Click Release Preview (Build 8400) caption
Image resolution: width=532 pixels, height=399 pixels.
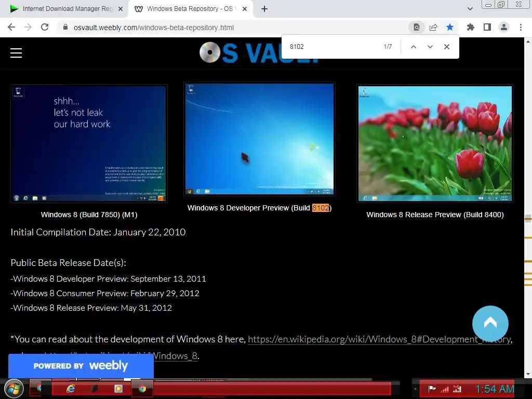[435, 215]
